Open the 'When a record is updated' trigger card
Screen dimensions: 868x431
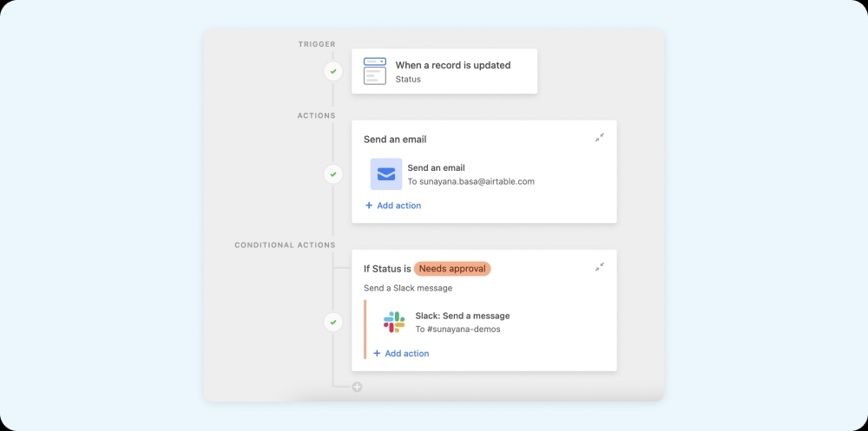pos(444,71)
